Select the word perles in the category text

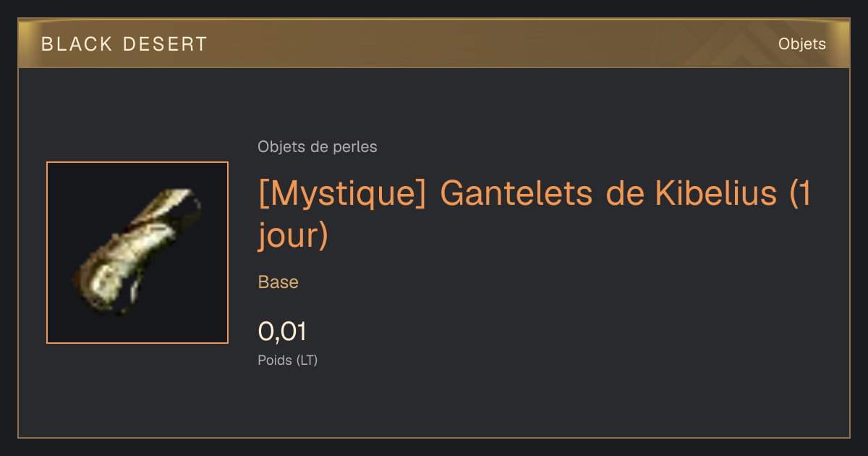[355, 148]
